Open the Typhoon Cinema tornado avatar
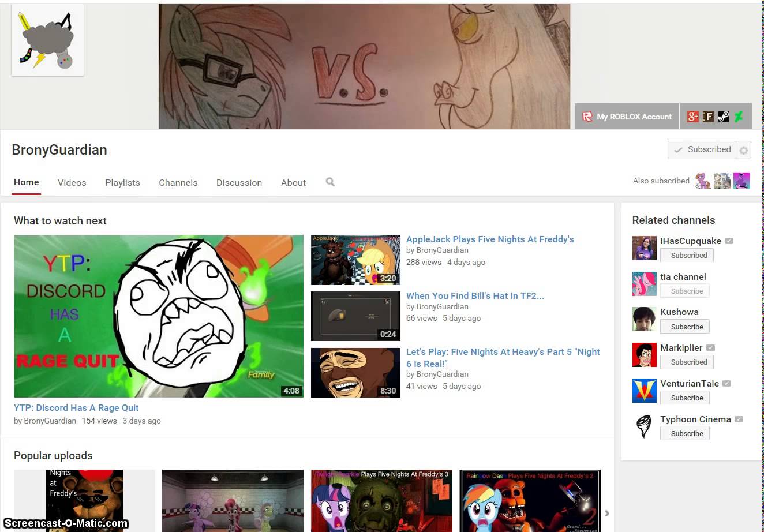 coord(644,426)
